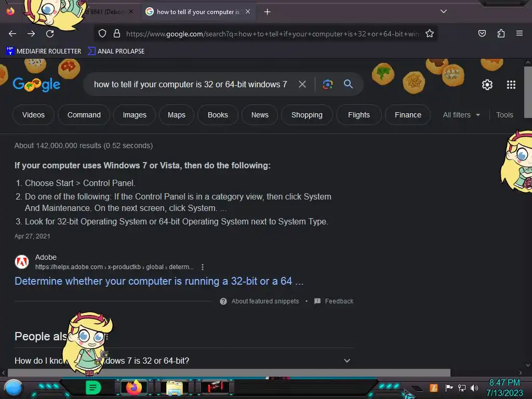This screenshot has height=399, width=532.
Task: Expand the All filters dropdown
Action: (461, 115)
